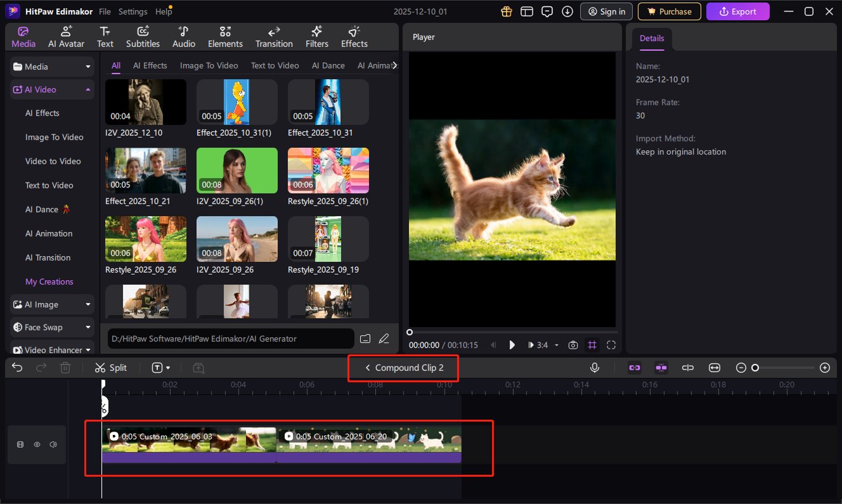The height and width of the screenshot is (504, 842).
Task: Click the timeline zoom slider handle
Action: (755, 368)
